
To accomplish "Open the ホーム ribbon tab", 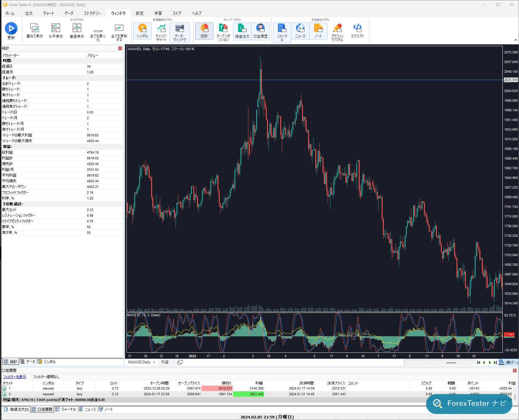I will [10, 13].
